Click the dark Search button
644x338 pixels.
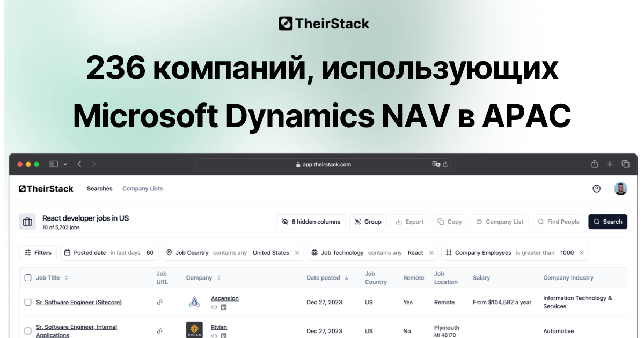(x=608, y=222)
